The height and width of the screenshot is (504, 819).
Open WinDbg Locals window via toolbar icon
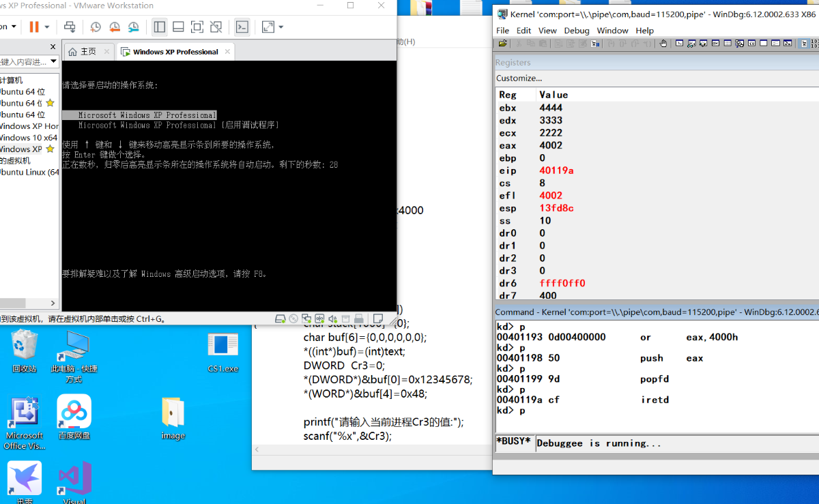[x=703, y=44]
